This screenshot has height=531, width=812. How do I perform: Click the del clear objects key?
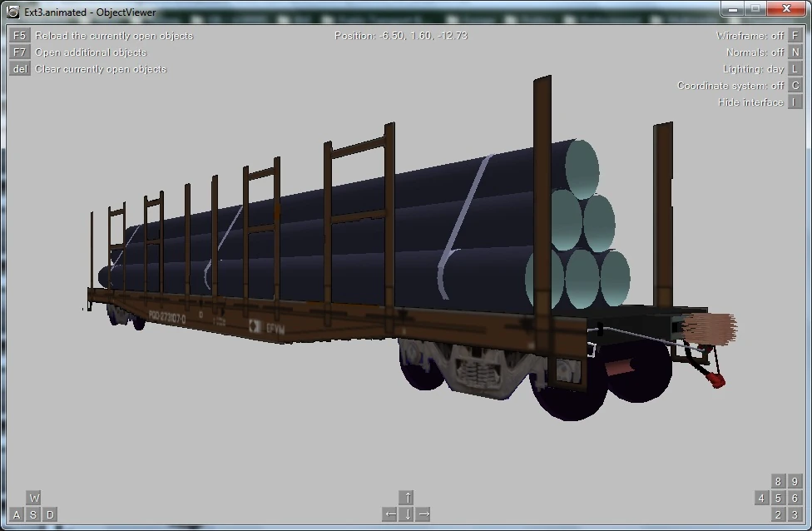20,69
